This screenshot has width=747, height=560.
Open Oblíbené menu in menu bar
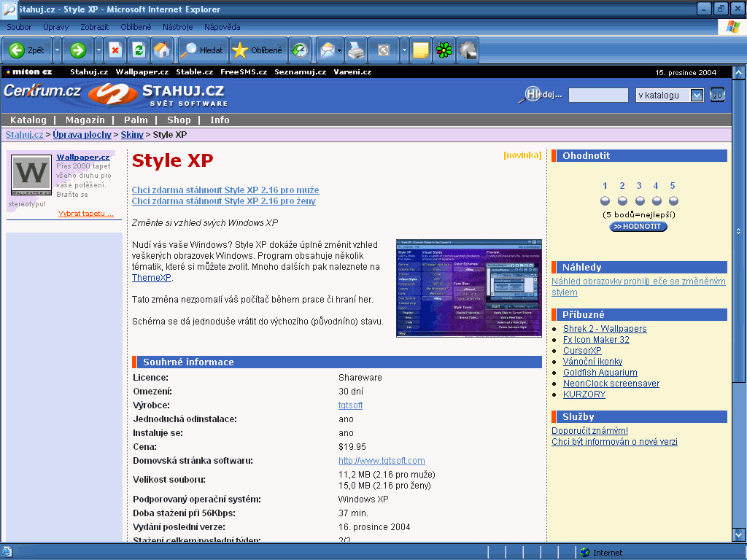[136, 27]
